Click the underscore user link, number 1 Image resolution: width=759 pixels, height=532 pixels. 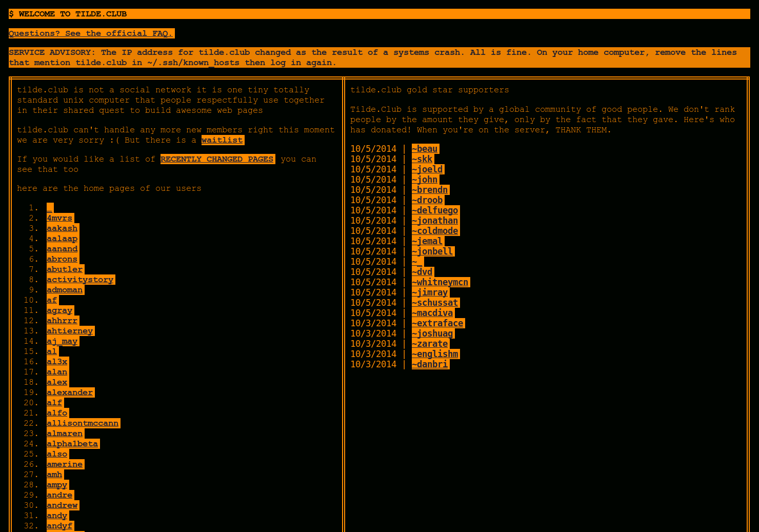tap(50, 208)
